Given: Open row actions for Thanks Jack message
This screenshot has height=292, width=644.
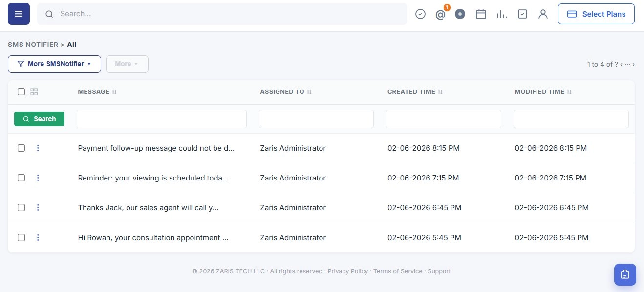Looking at the screenshot, I should pos(38,207).
